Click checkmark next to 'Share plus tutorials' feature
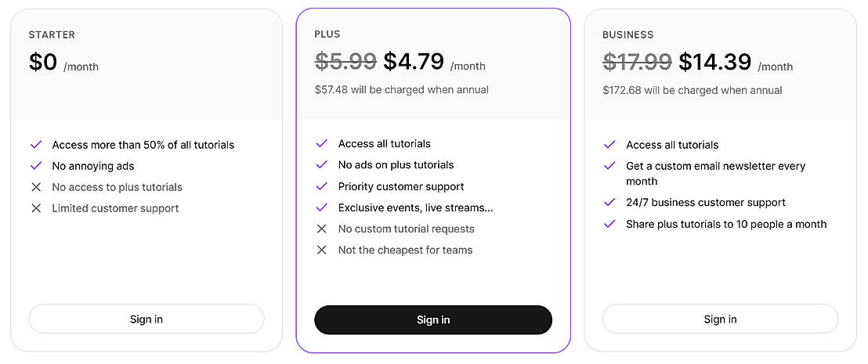 point(609,224)
